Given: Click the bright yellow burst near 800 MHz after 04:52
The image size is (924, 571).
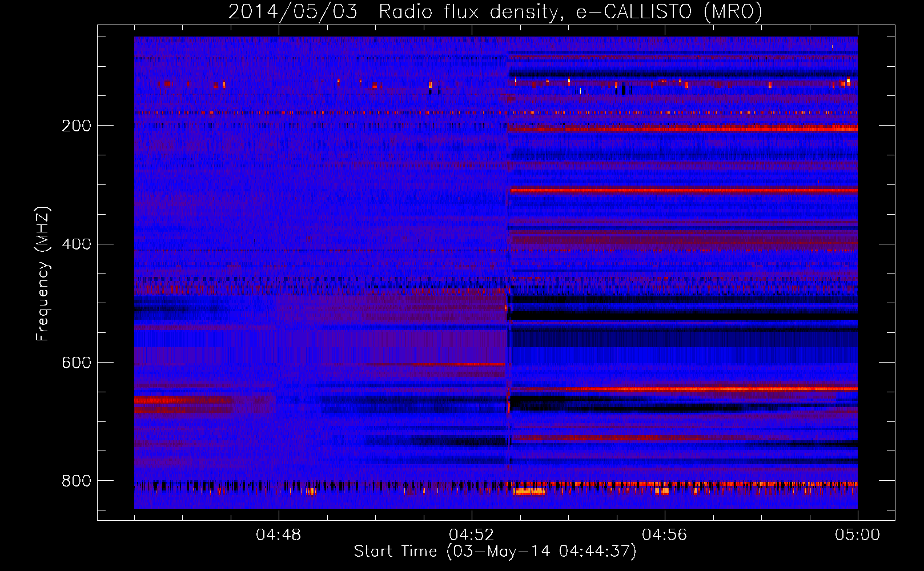Looking at the screenshot, I should pos(529,491).
